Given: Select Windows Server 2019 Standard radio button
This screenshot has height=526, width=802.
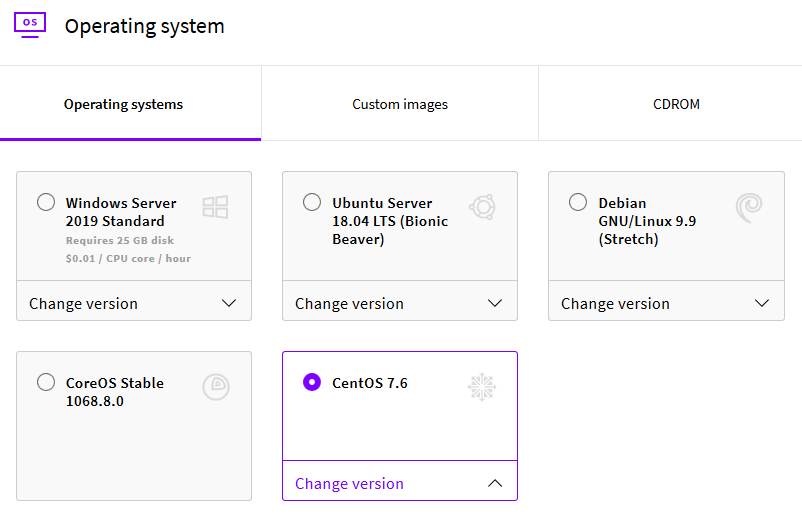Looking at the screenshot, I should pyautogui.click(x=46, y=203).
